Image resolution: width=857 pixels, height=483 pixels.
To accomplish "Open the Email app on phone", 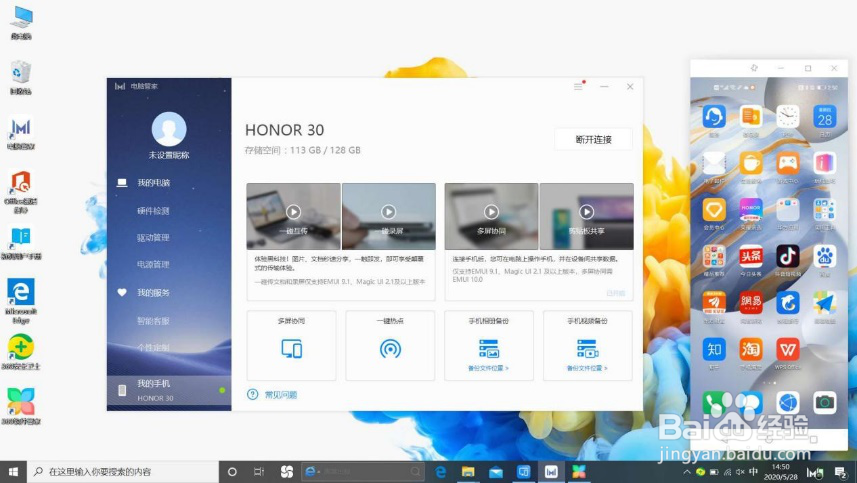I will pyautogui.click(x=714, y=163).
